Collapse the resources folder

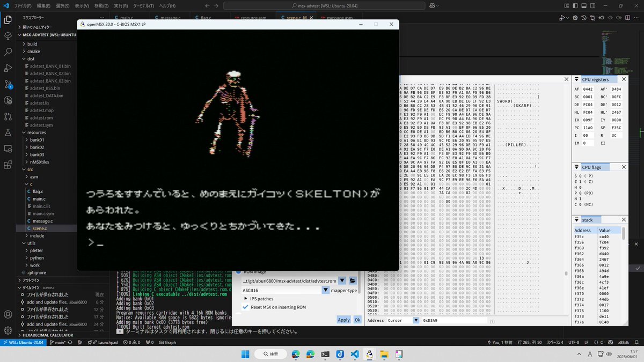click(x=36, y=132)
